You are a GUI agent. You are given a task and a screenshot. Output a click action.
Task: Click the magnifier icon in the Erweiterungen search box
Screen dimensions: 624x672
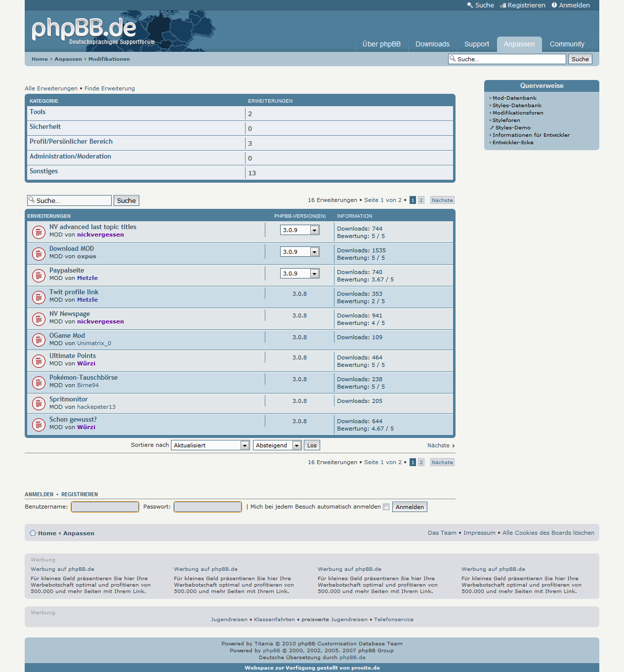click(32, 200)
